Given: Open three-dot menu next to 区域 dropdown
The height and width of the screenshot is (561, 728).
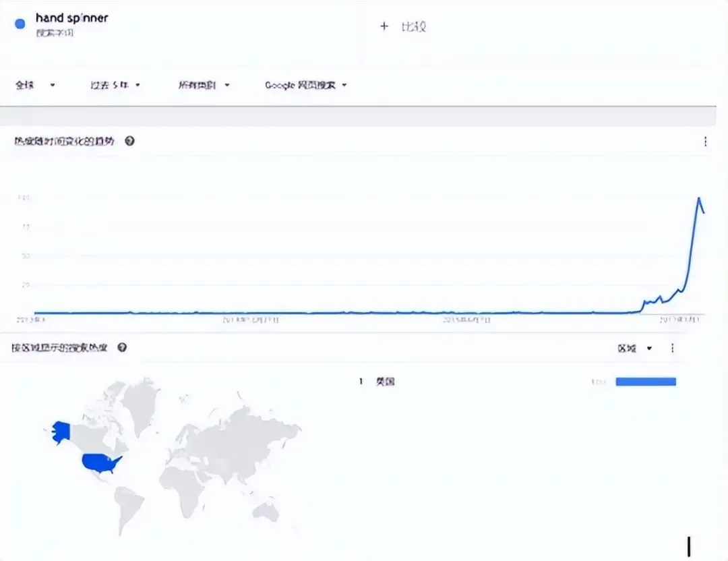Looking at the screenshot, I should [672, 348].
